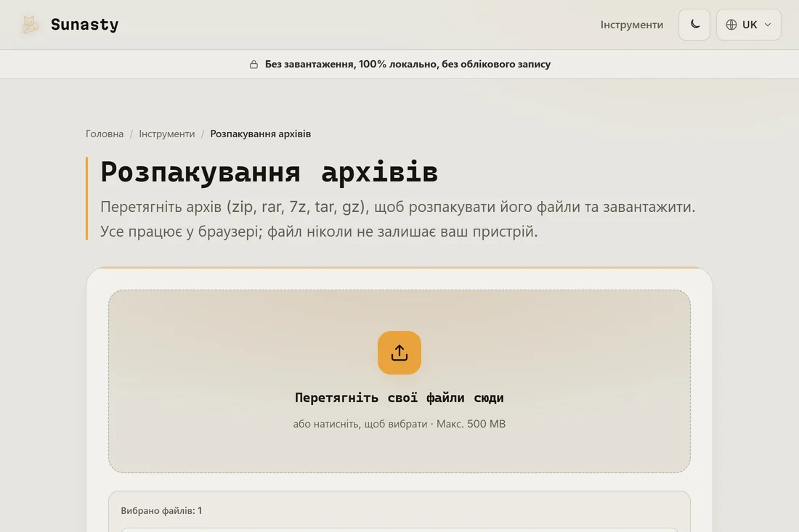Viewport: 799px width, 532px height.
Task: Click the lock icon in privacy banner
Action: (254, 64)
